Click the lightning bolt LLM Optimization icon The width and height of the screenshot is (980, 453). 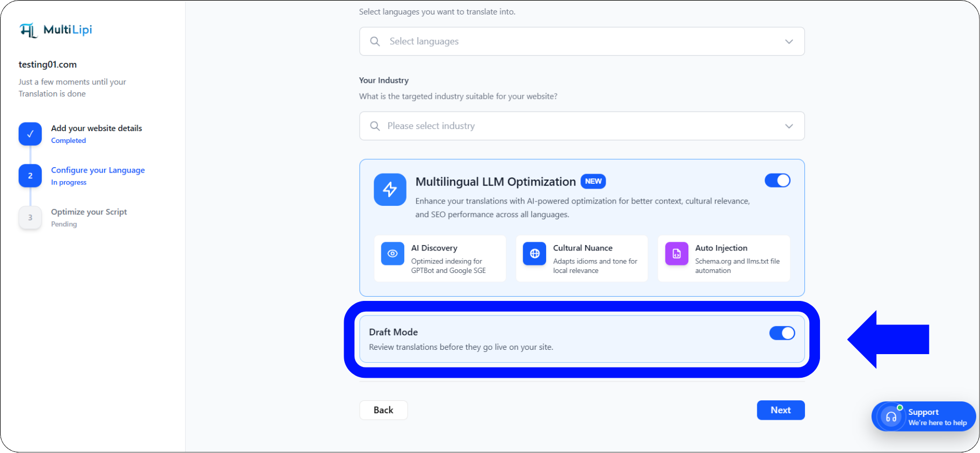pyautogui.click(x=390, y=189)
